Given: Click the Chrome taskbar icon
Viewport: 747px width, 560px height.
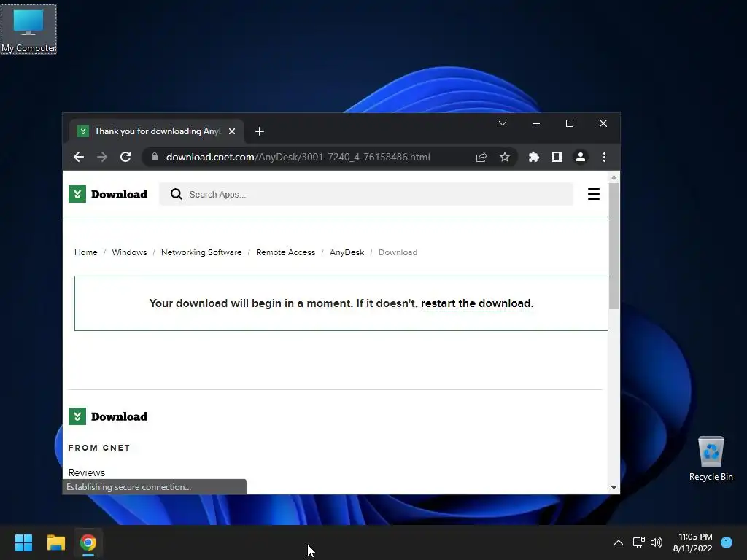Looking at the screenshot, I should click(88, 542).
